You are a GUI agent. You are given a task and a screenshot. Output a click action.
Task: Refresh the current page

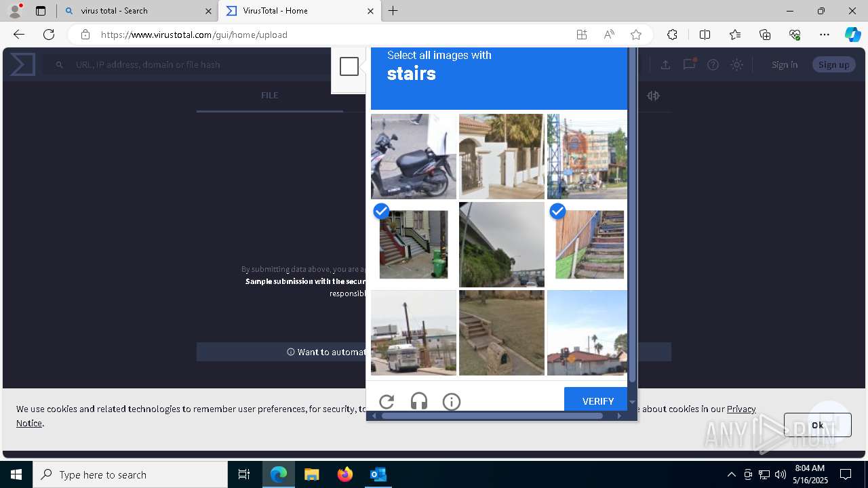[49, 35]
